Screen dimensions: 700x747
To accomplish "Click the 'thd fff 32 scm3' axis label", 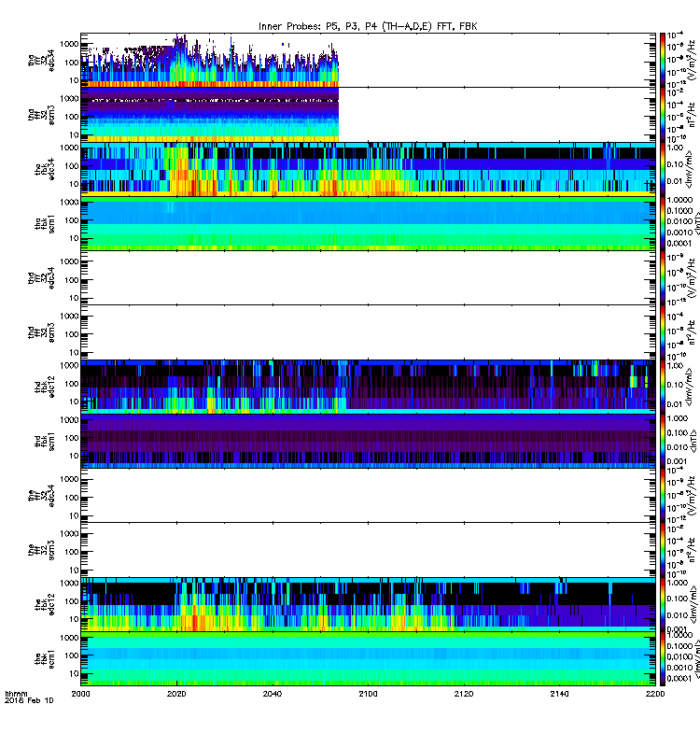I will [41, 332].
